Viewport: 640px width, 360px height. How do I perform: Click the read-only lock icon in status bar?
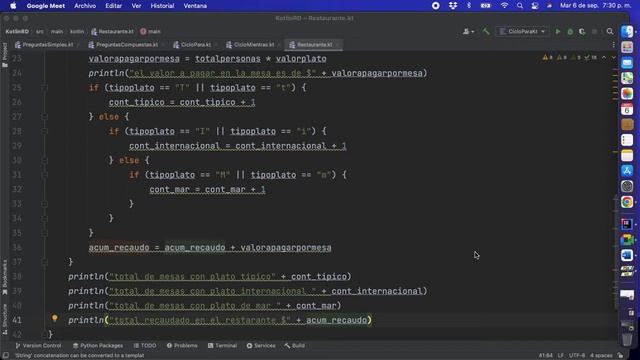pos(620,356)
